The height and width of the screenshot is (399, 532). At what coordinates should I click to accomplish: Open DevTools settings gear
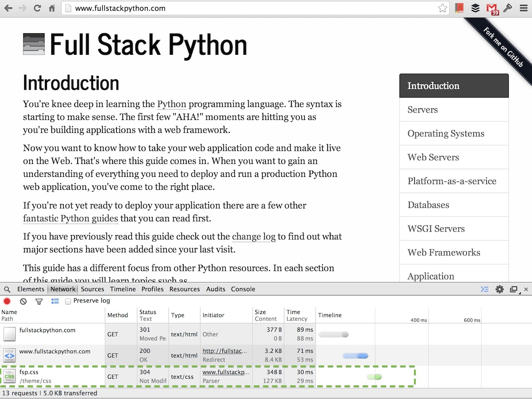click(499, 289)
